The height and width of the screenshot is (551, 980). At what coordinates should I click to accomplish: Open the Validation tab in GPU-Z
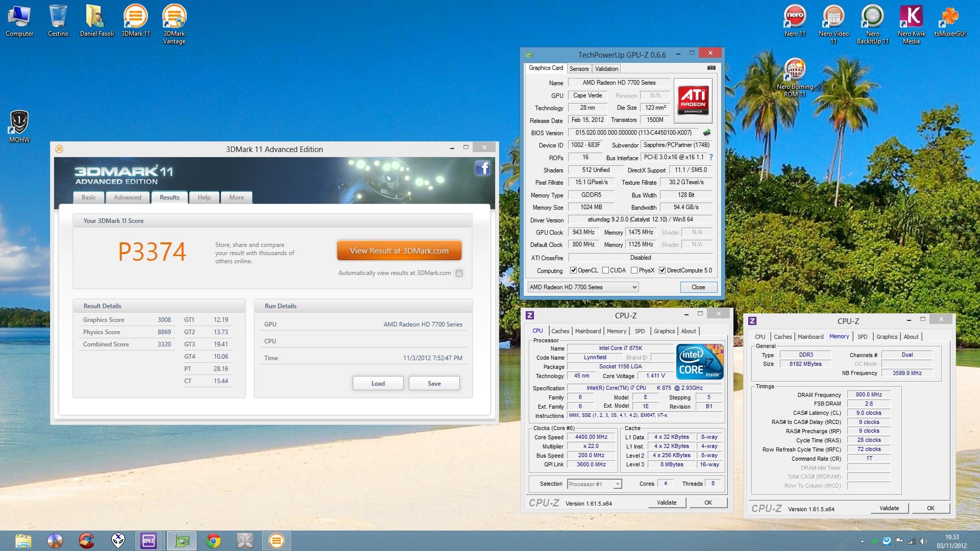coord(606,68)
